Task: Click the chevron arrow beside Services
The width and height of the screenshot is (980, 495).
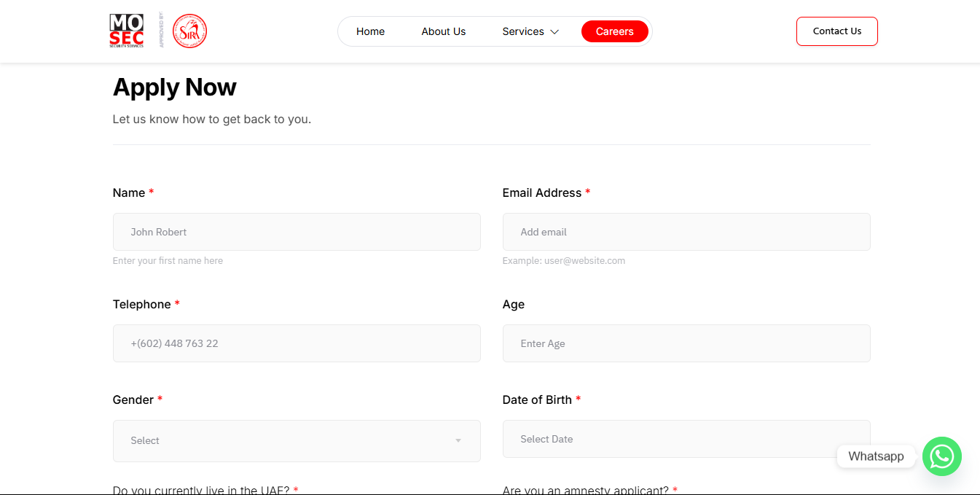Action: pos(554,32)
